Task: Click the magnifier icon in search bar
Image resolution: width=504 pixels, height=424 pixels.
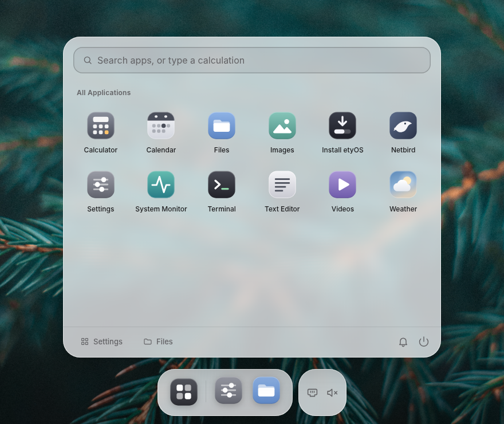Action: click(88, 60)
